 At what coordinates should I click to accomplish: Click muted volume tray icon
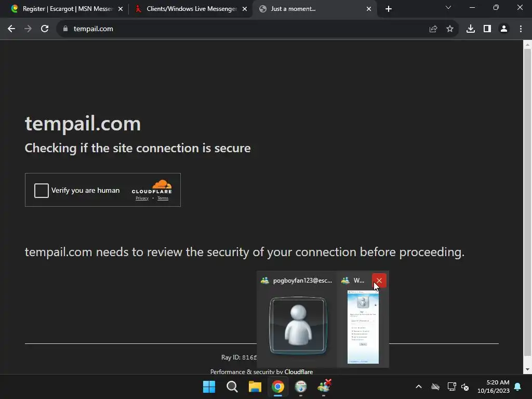pos(465,387)
